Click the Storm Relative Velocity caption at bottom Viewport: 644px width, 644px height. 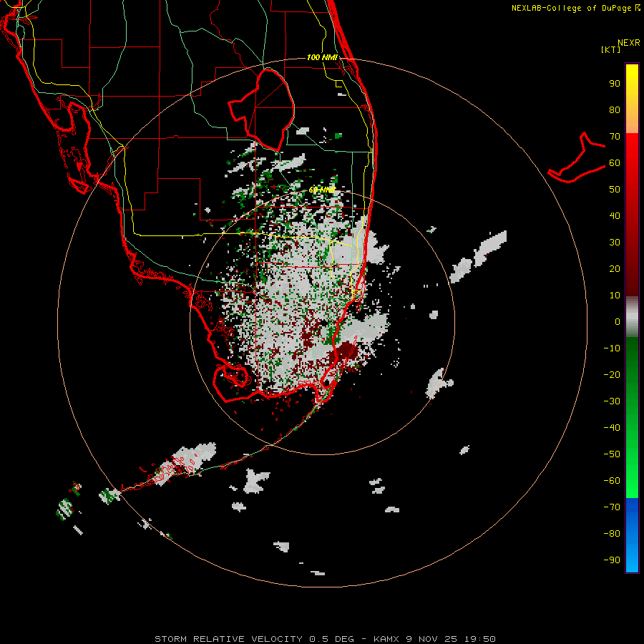325,639
